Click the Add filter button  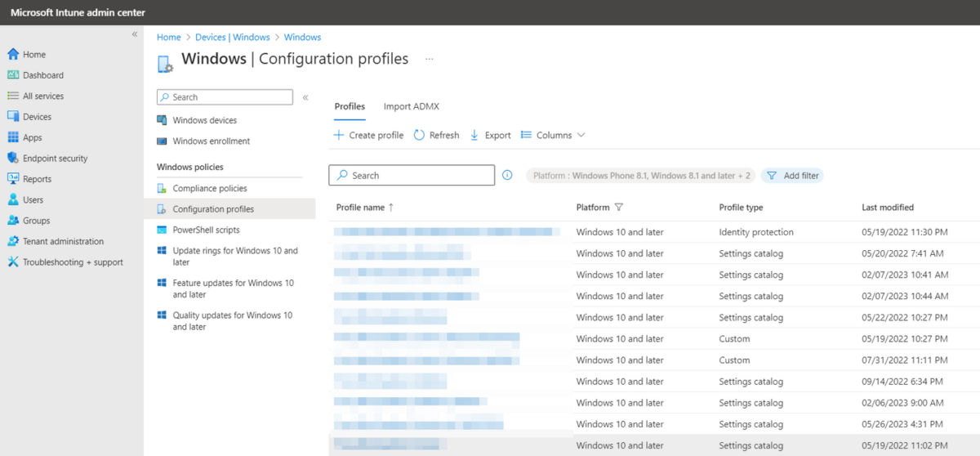tap(792, 175)
